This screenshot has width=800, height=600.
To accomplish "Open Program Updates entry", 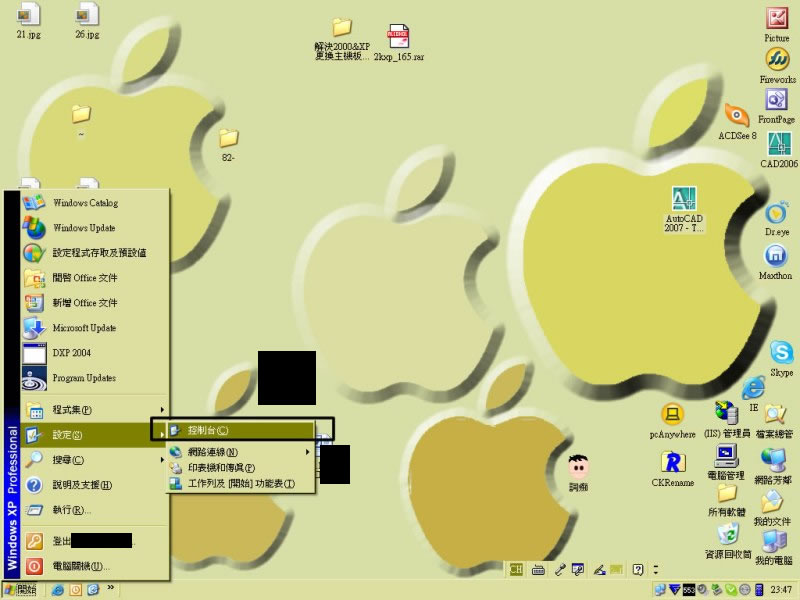I will tap(94, 378).
